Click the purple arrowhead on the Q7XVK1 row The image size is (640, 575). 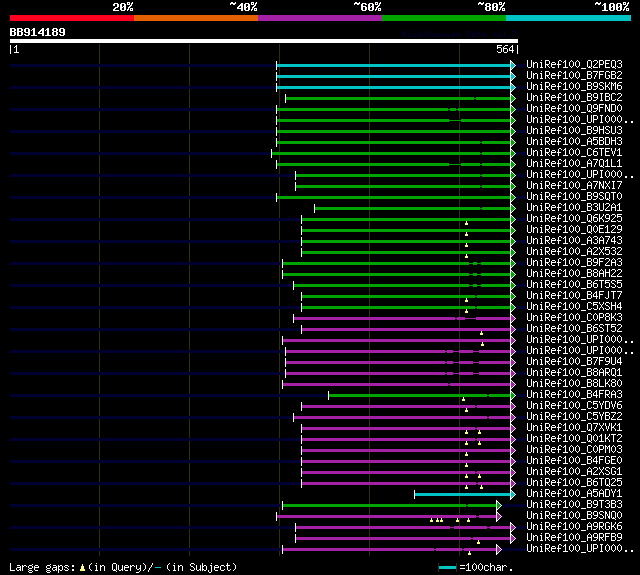coord(513,428)
